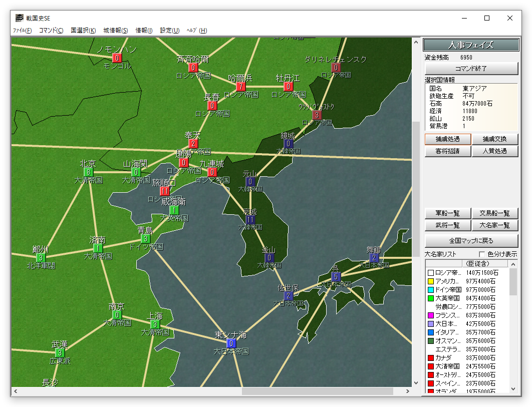Click the 牡丹江 city marker
The height and width of the screenshot is (407, 532).
(x=288, y=87)
